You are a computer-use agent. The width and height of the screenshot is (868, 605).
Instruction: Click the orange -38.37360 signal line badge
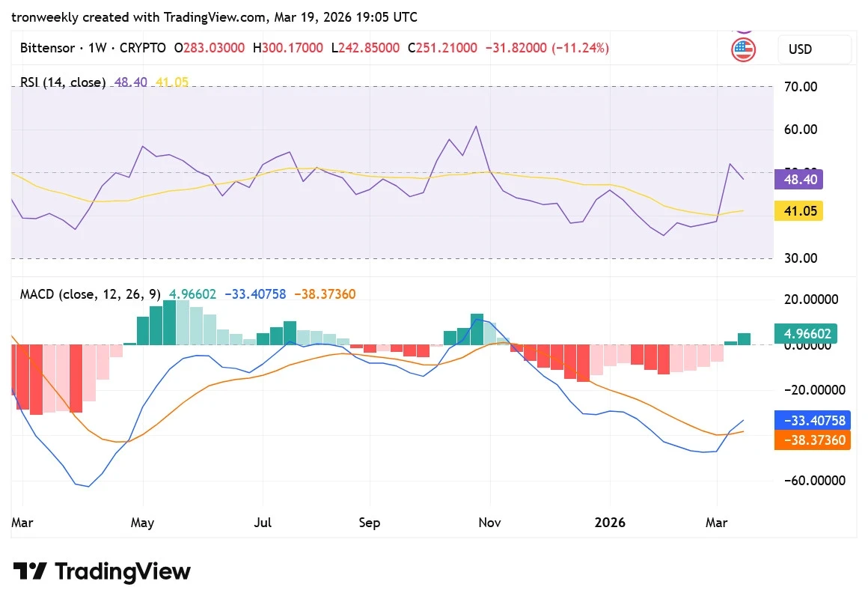[813, 440]
